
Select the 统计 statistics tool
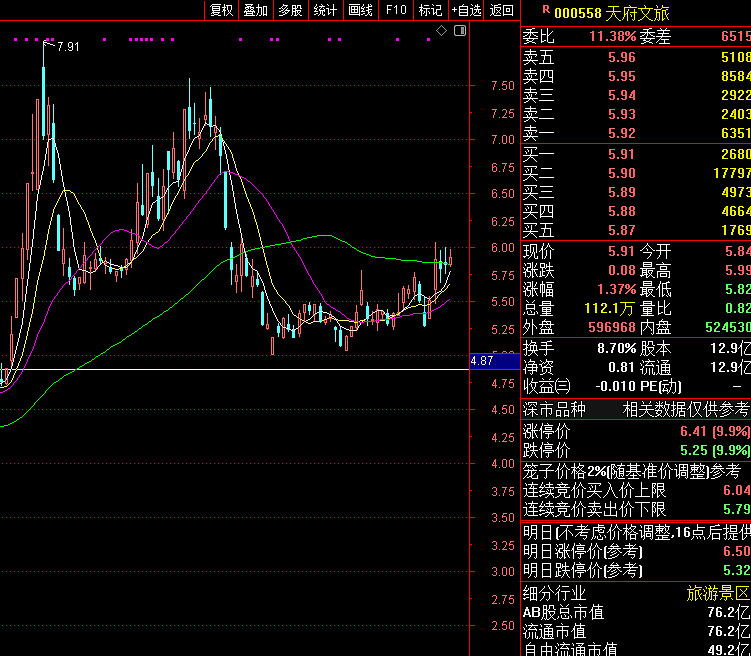click(325, 10)
